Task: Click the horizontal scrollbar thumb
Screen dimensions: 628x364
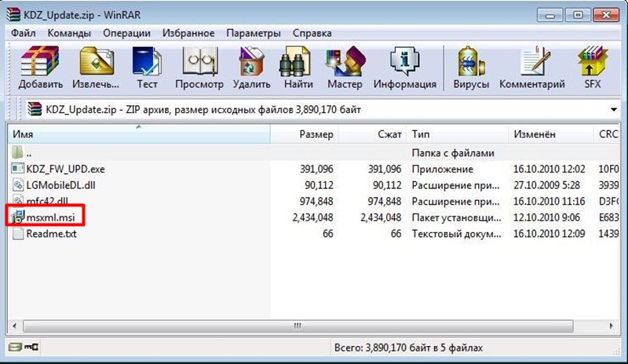Action: 298,326
